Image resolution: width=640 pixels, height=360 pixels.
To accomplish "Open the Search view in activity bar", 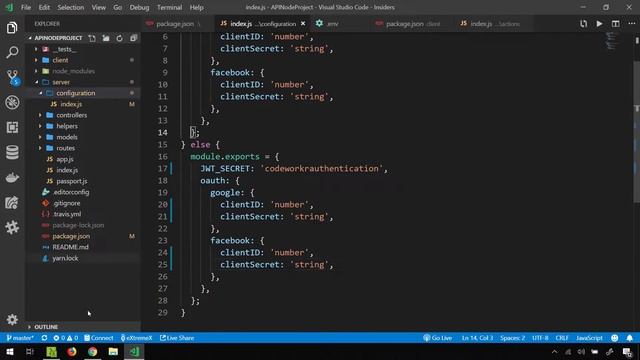I will tap(12, 52).
